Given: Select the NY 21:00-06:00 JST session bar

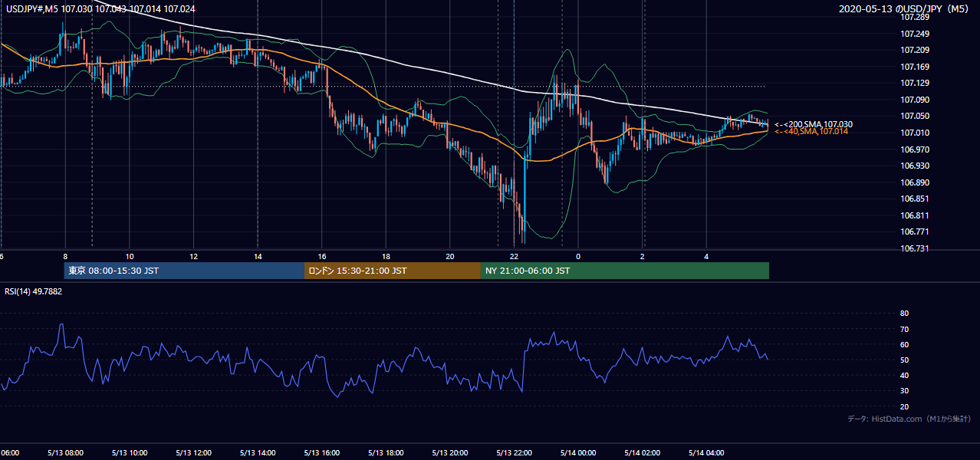Looking at the screenshot, I should pyautogui.click(x=625, y=271).
